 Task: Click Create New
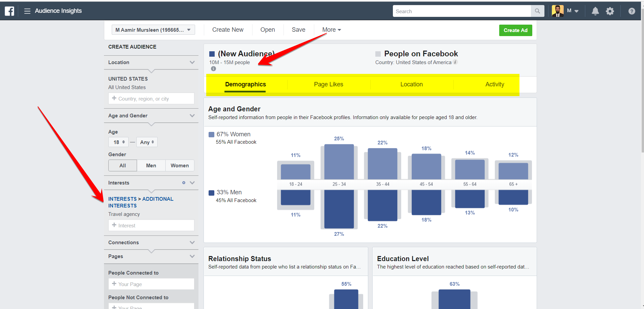[x=228, y=30]
